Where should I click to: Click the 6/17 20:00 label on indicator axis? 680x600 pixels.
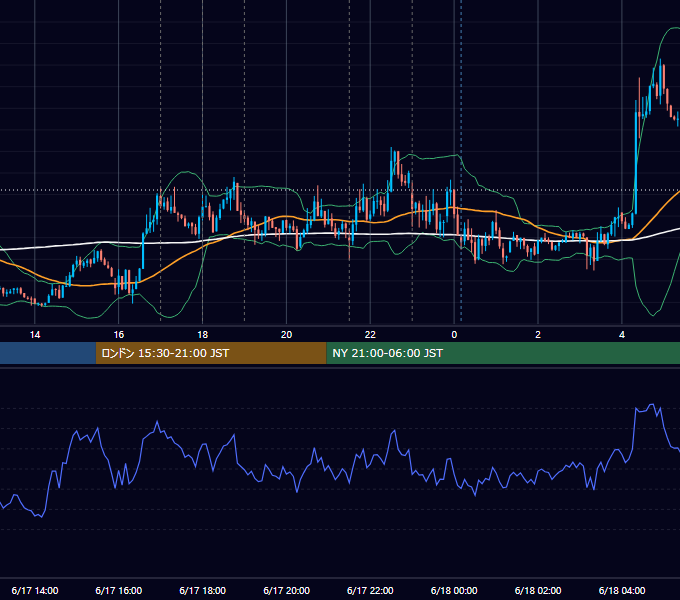(x=286, y=590)
